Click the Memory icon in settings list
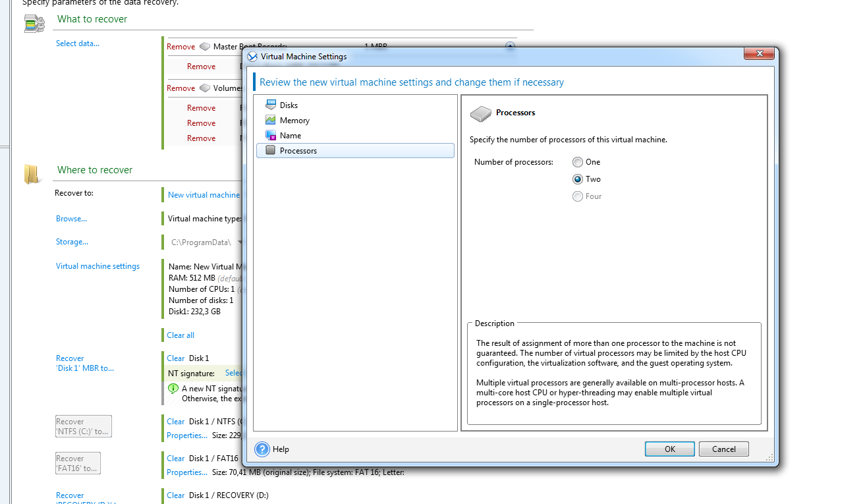Screen dimensions: 863x504 click(270, 120)
